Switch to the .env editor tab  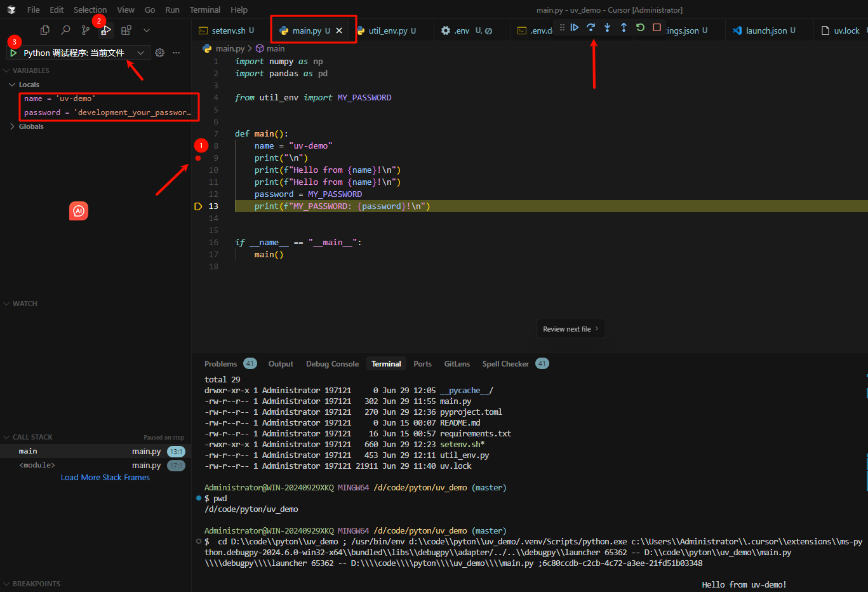click(x=471, y=30)
